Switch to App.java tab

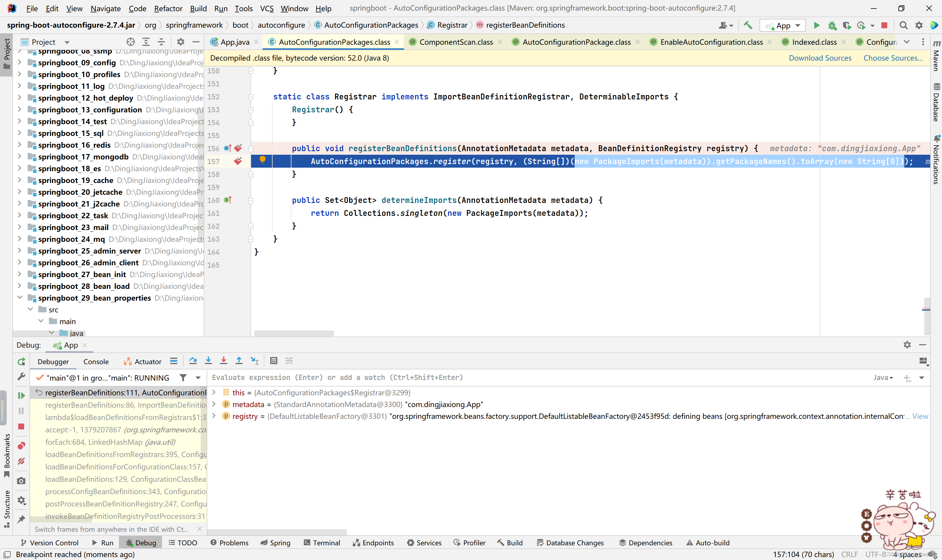[x=235, y=42]
